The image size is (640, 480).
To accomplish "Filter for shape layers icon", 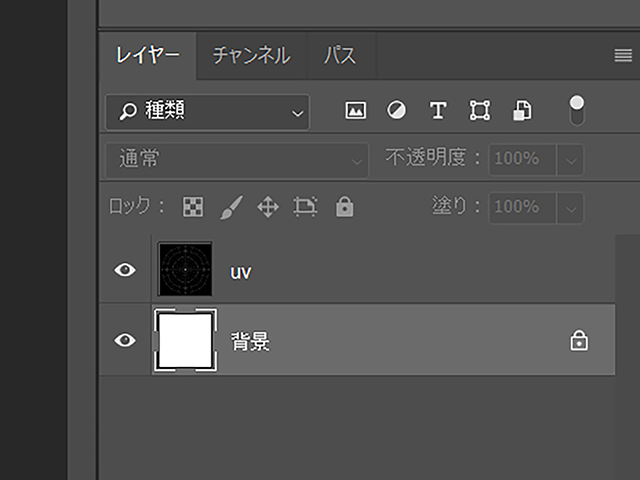I will tap(480, 111).
